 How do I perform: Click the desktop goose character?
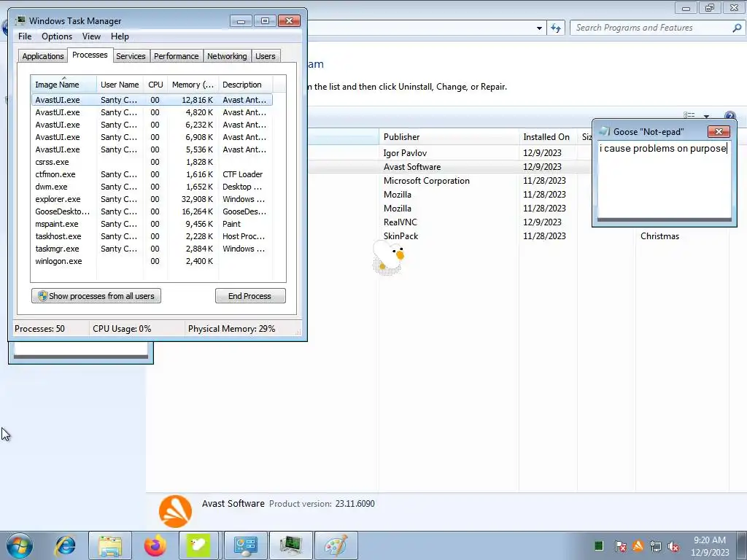388,257
